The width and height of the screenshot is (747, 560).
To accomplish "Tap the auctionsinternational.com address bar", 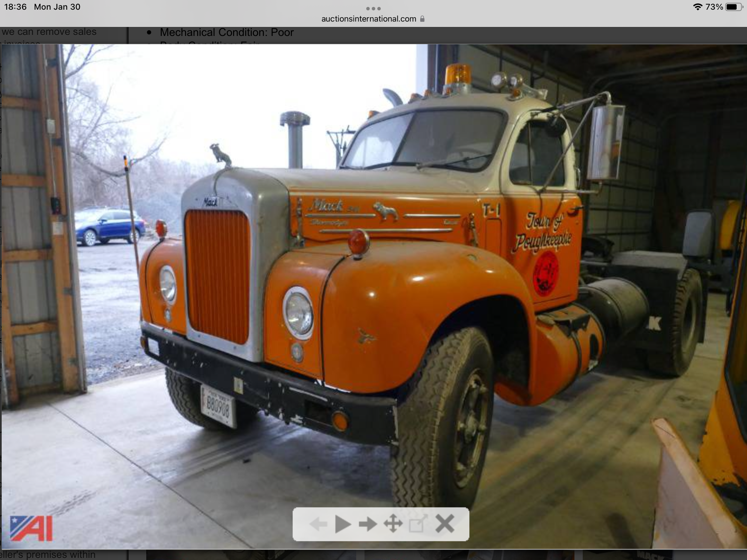I will 373,19.
